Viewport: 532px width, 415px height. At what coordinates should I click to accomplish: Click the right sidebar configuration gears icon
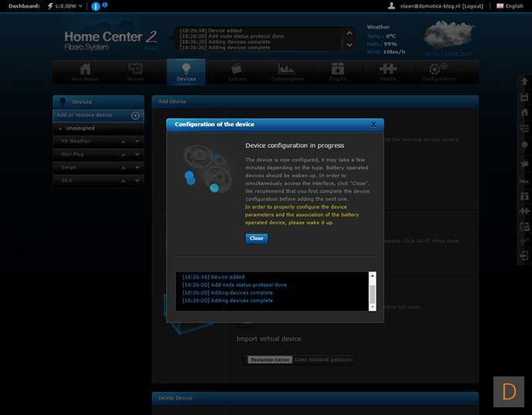tap(524, 241)
